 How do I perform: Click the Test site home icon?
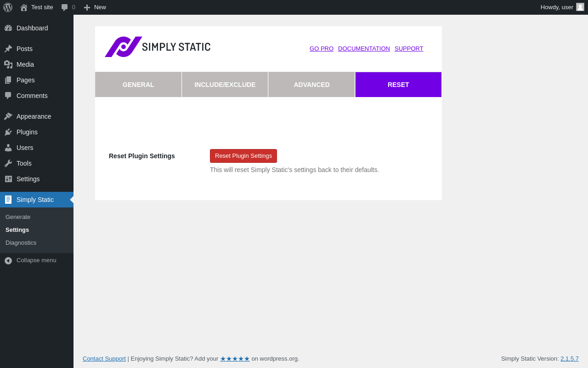tap(24, 7)
